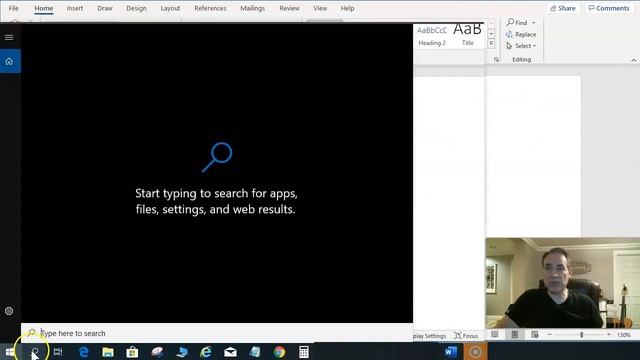Open the View ribbon tab
Screen dimensions: 640x360
[320, 8]
